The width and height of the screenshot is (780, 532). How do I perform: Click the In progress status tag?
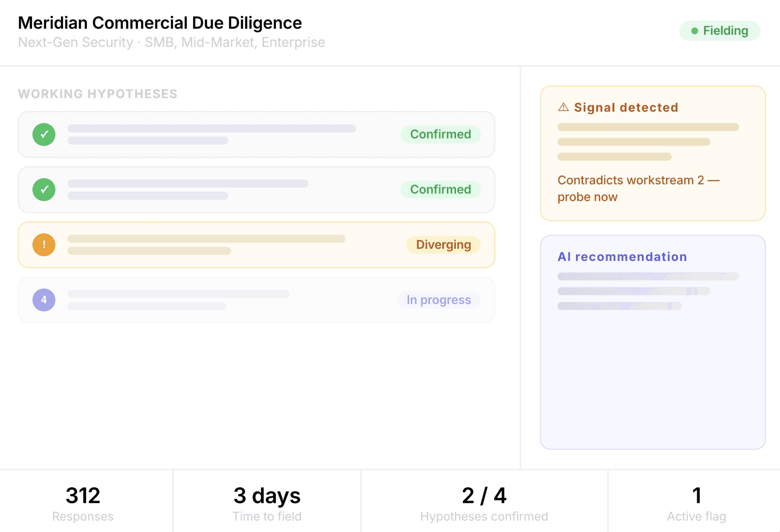pyautogui.click(x=439, y=300)
